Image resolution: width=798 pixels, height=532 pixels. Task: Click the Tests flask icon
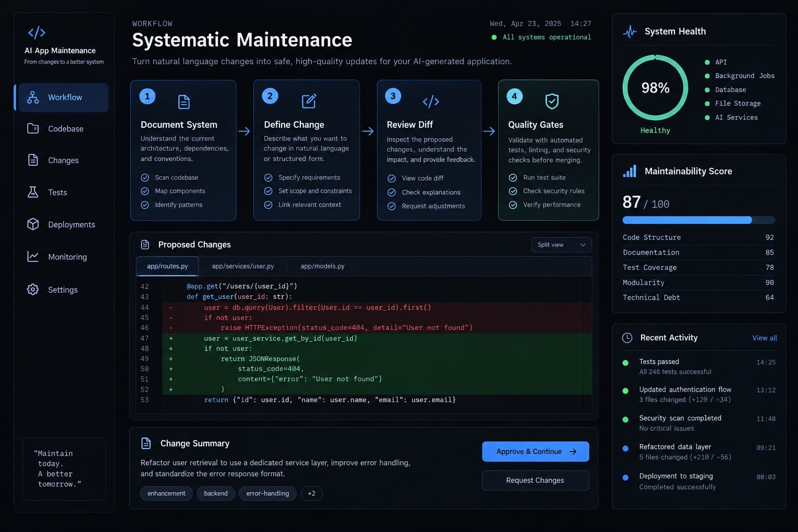click(33, 192)
